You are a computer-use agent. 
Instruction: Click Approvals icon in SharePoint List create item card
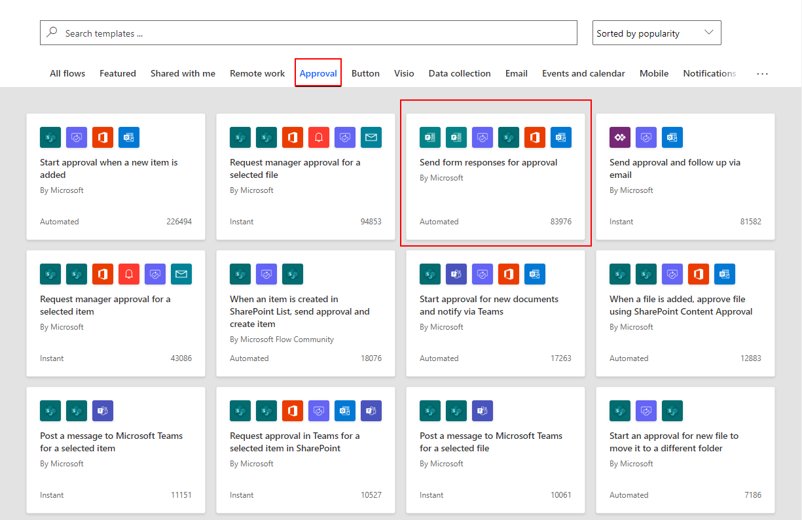[266, 274]
